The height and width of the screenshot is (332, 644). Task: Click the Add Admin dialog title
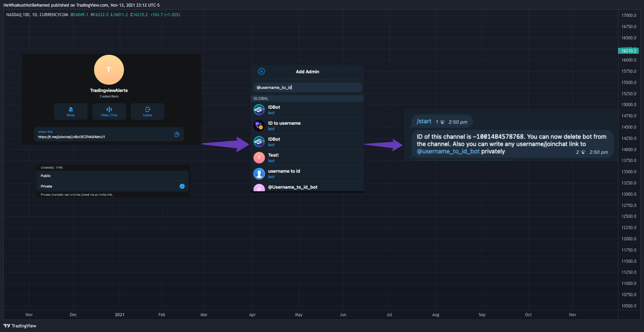pos(308,72)
